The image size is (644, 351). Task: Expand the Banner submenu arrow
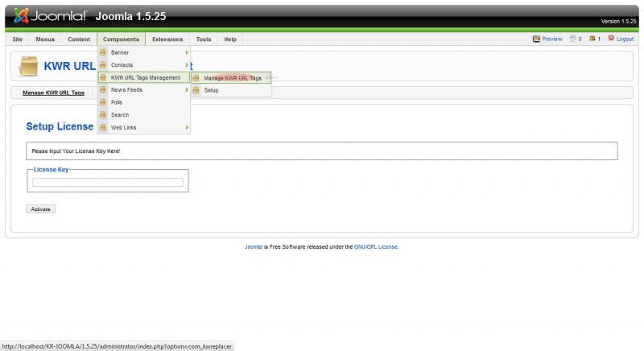point(187,52)
